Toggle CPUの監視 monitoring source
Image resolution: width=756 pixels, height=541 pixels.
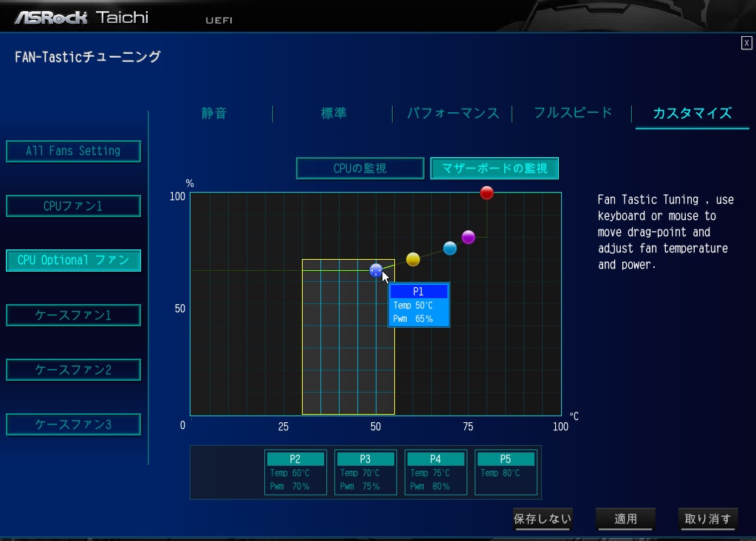360,168
